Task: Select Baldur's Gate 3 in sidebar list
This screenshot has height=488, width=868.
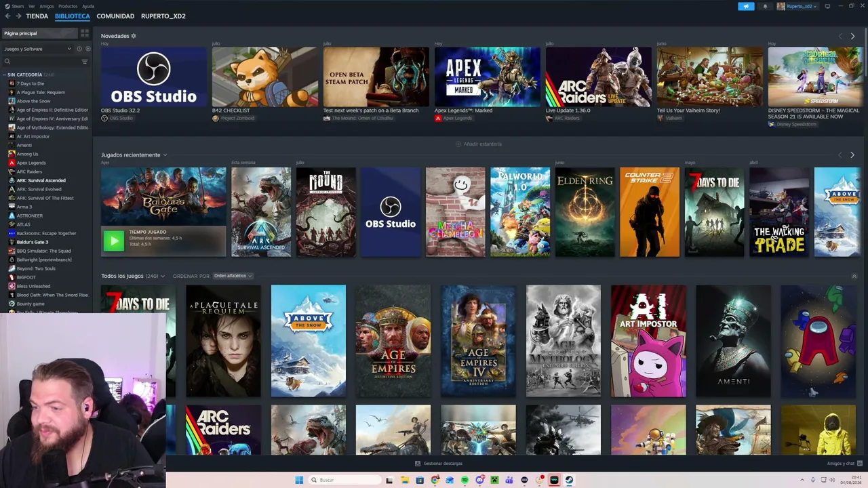Action: [x=33, y=242]
